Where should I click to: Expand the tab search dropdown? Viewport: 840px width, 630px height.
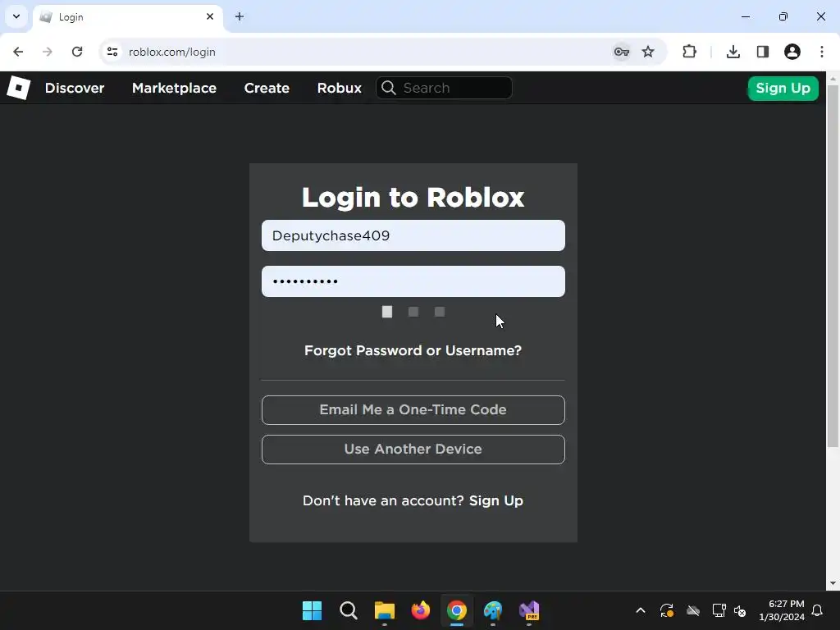point(16,16)
